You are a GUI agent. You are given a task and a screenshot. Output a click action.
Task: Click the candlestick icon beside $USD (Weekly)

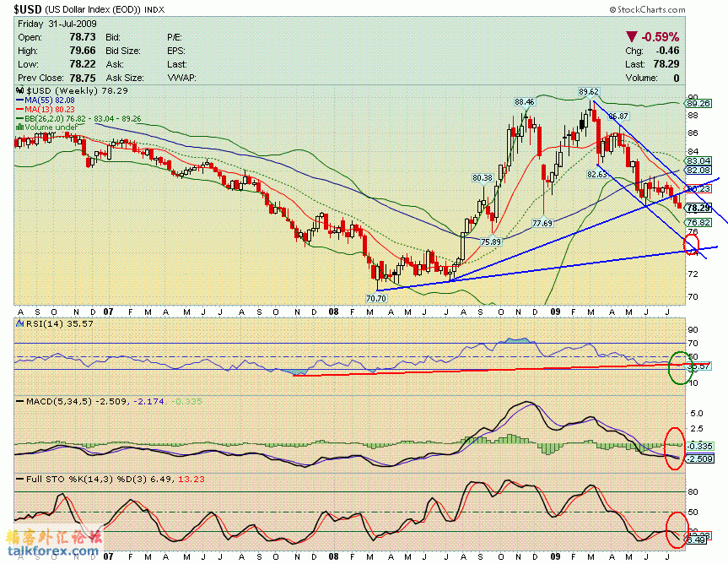pos(20,90)
